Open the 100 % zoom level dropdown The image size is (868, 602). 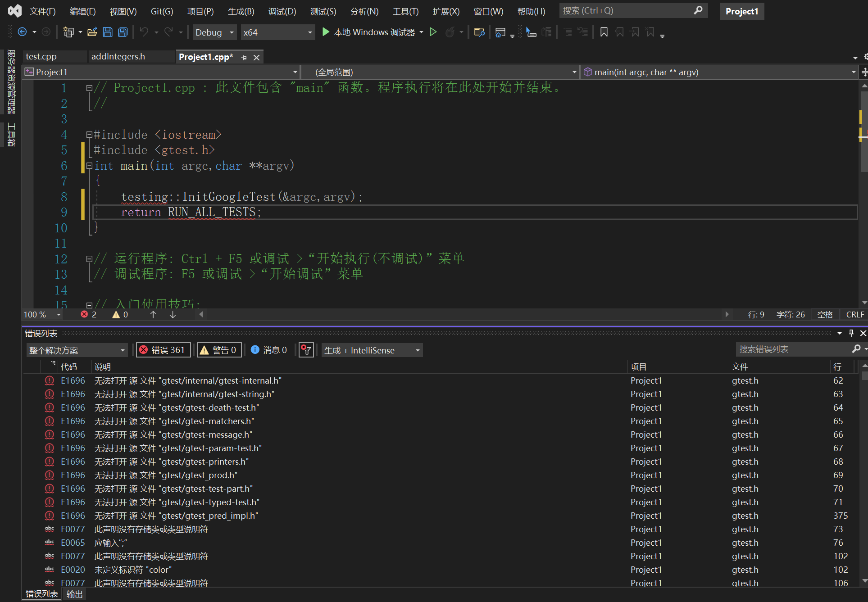[43, 314]
